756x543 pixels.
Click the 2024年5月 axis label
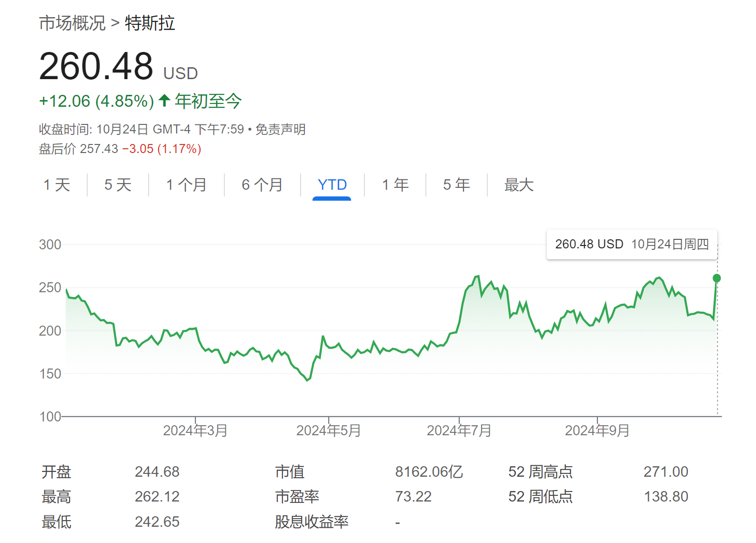click(x=329, y=430)
